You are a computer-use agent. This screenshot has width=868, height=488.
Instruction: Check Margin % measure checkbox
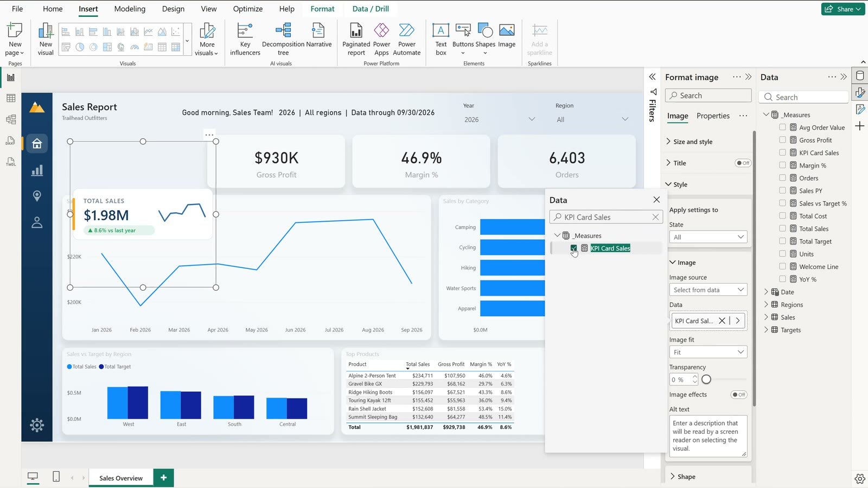pyautogui.click(x=782, y=165)
